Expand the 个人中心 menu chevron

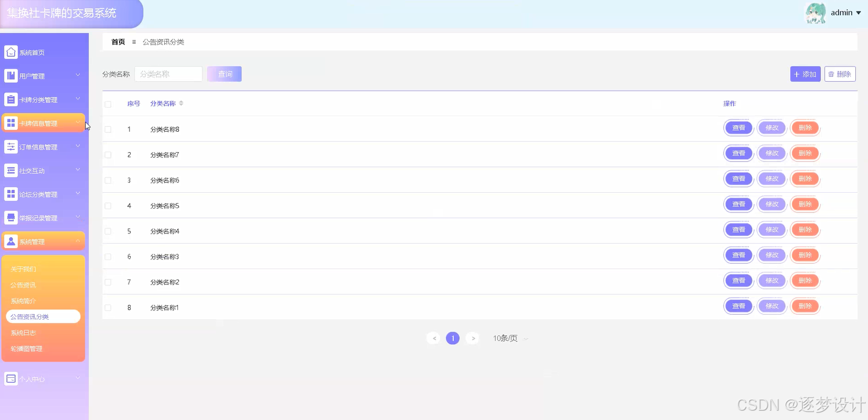click(x=78, y=377)
